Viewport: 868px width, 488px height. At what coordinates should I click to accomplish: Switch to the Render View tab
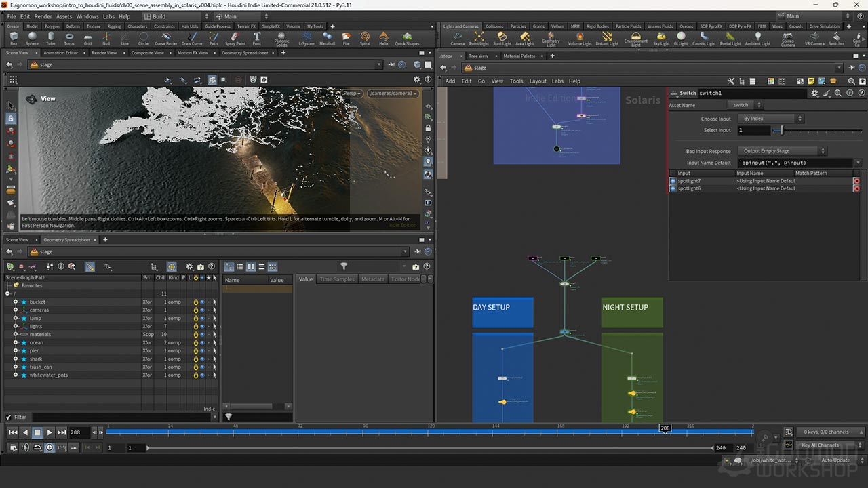click(x=104, y=53)
